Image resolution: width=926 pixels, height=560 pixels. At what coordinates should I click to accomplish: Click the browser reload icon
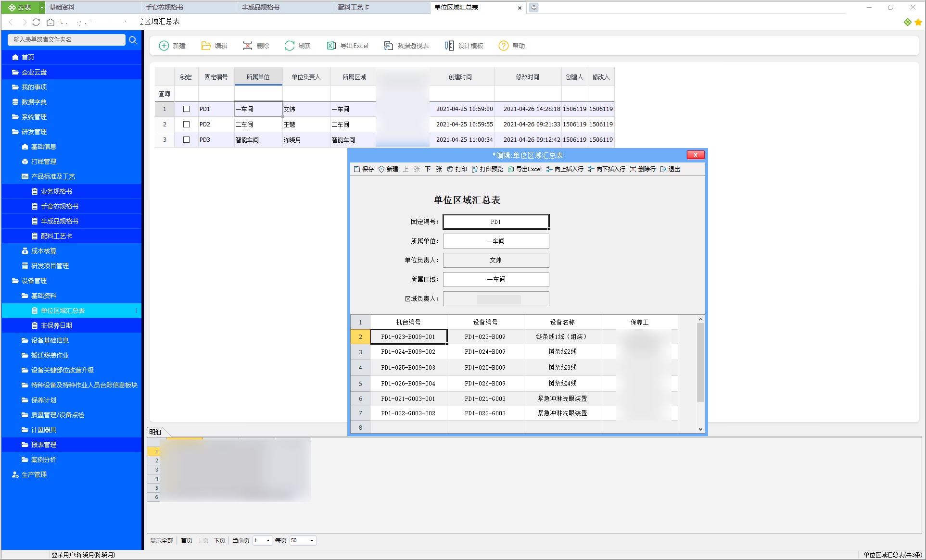click(36, 22)
